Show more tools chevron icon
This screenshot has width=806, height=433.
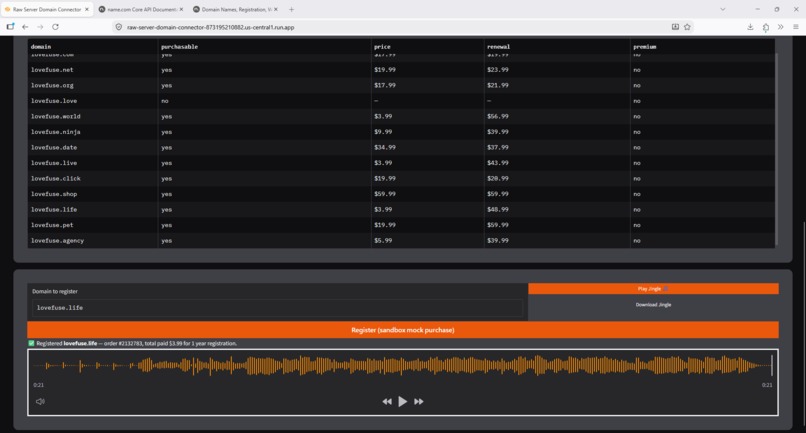(x=780, y=27)
